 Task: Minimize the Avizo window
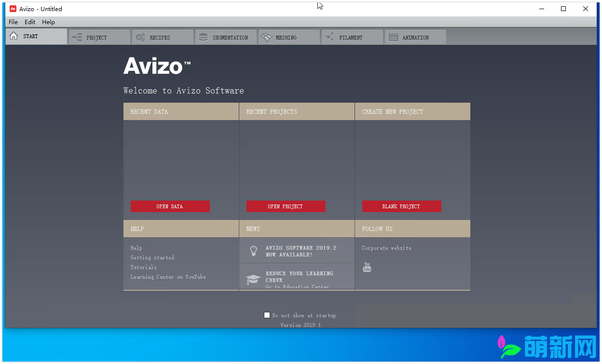541,9
